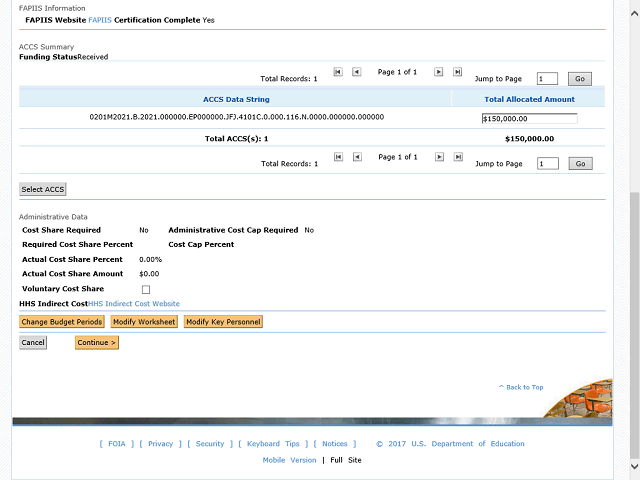
Task: Click next page arrow in bottom pagination
Action: [439, 157]
